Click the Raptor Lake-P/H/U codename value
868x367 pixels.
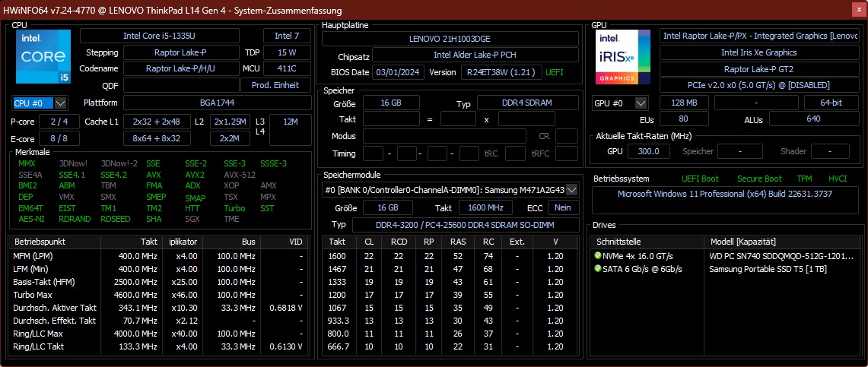[x=180, y=68]
